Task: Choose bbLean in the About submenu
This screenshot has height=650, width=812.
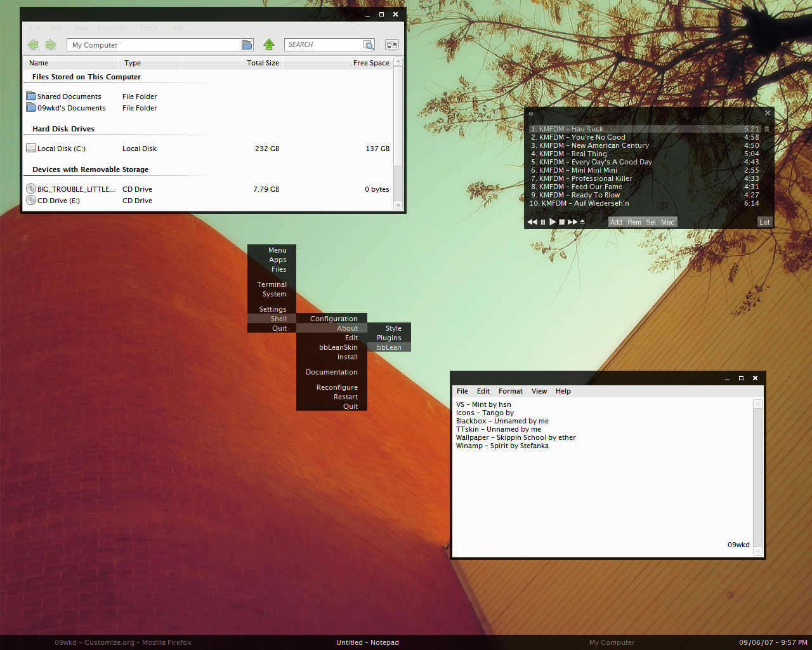Action: coord(389,347)
